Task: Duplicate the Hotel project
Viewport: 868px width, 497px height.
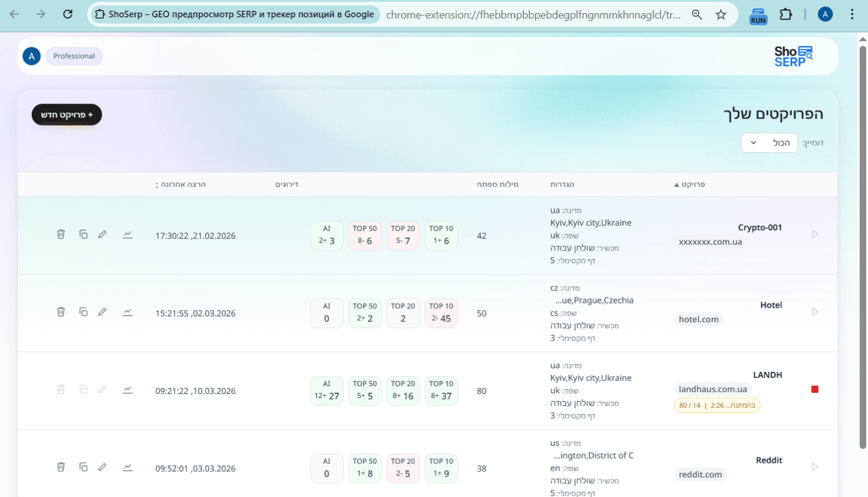Action: (84, 312)
